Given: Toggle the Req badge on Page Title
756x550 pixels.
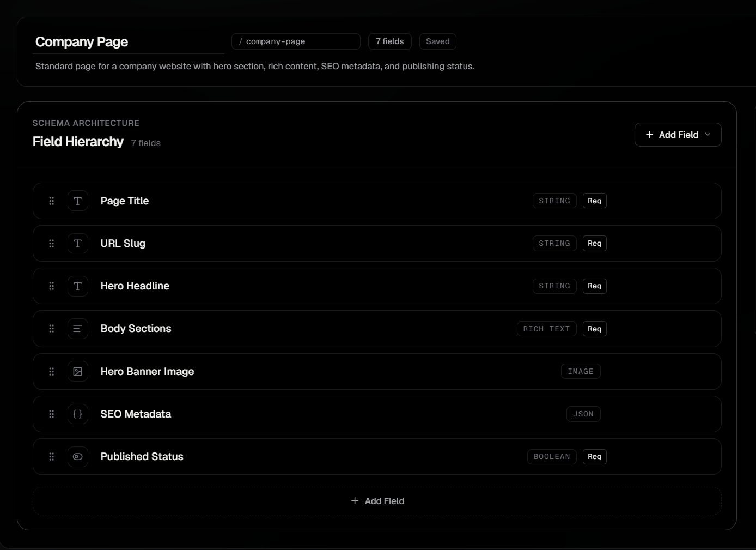Looking at the screenshot, I should (x=595, y=201).
